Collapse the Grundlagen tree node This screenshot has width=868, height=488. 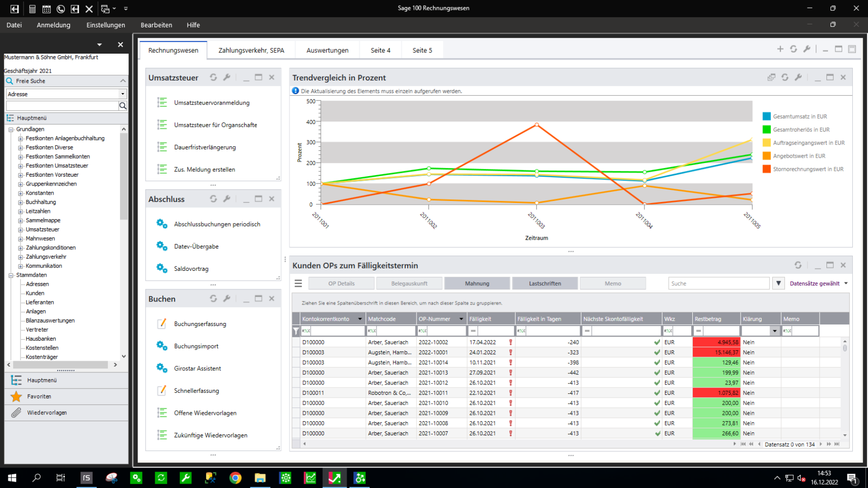[11, 130]
